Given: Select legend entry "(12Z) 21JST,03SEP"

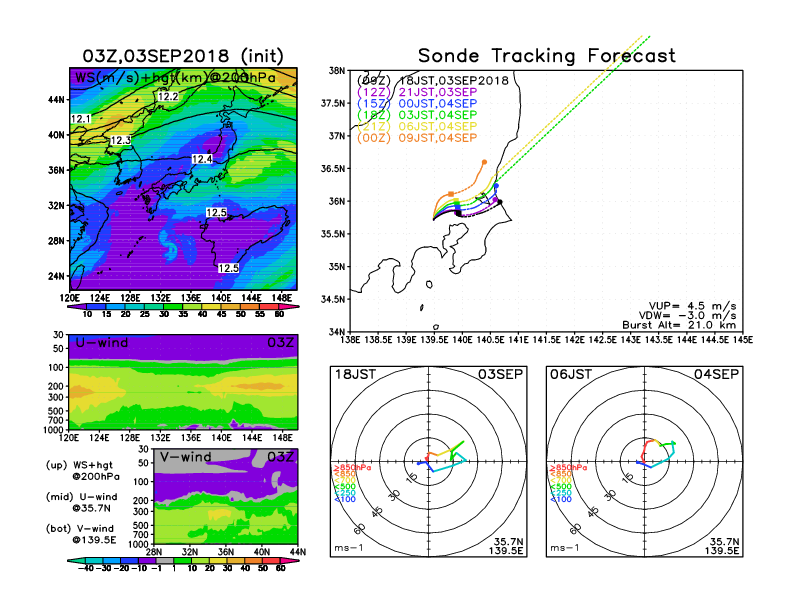Looking at the screenshot, I should tap(417, 92).
